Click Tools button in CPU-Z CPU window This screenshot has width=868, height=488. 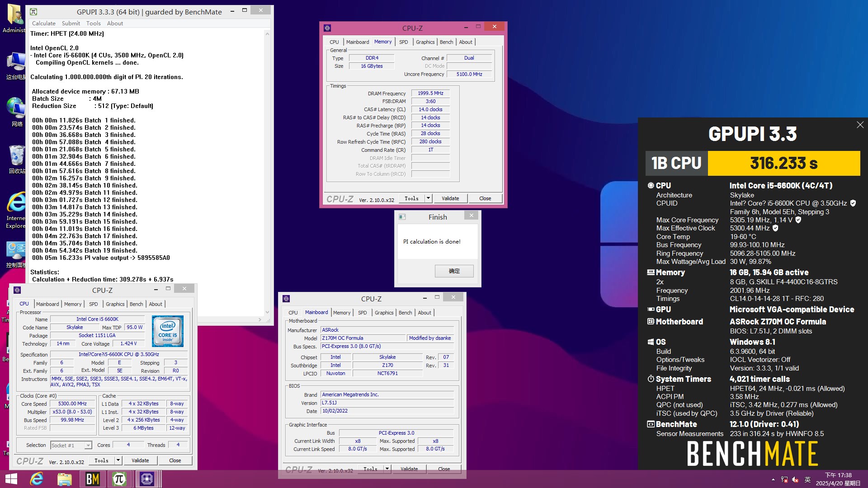[x=101, y=460]
